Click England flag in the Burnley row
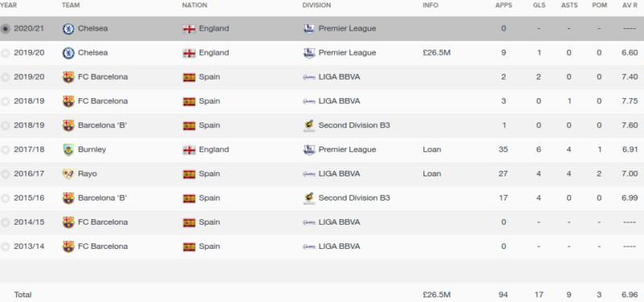 coord(189,150)
